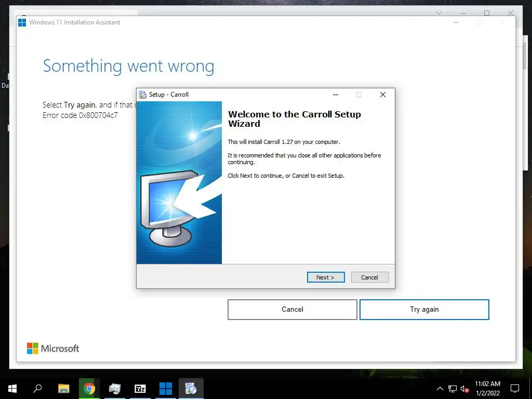Switch to Carroll Setup taskbar icon
This screenshot has width=532, height=399.
191,389
